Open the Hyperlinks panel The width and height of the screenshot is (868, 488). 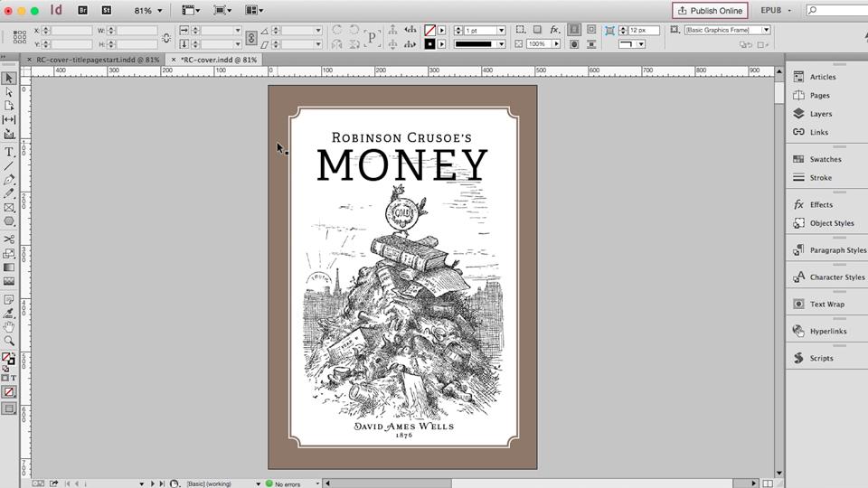828,331
